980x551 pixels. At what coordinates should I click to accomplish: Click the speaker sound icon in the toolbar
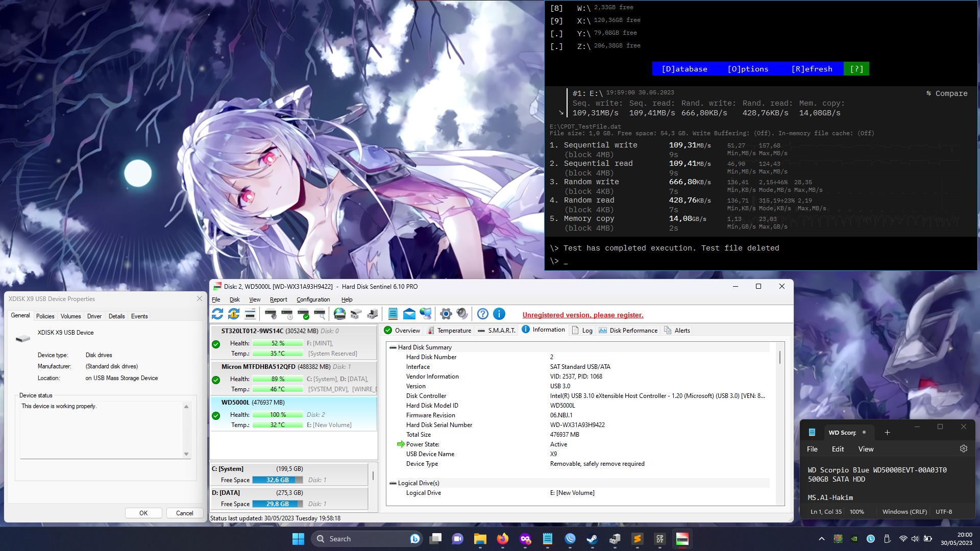pos(462,314)
